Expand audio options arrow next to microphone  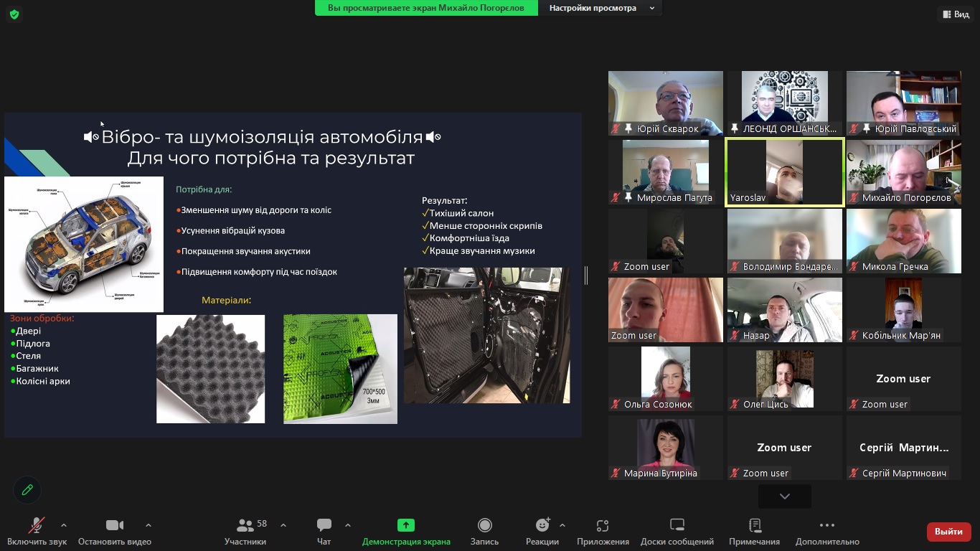pos(64,525)
